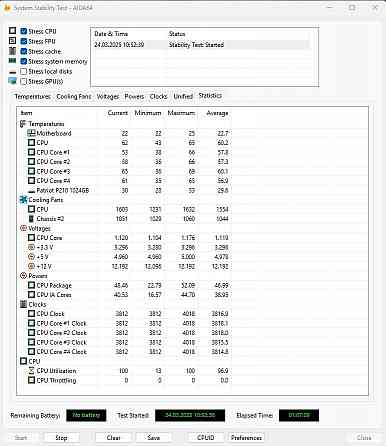Click the Voltages category icon
Viewport: 386px width, 446px height.
point(23,228)
